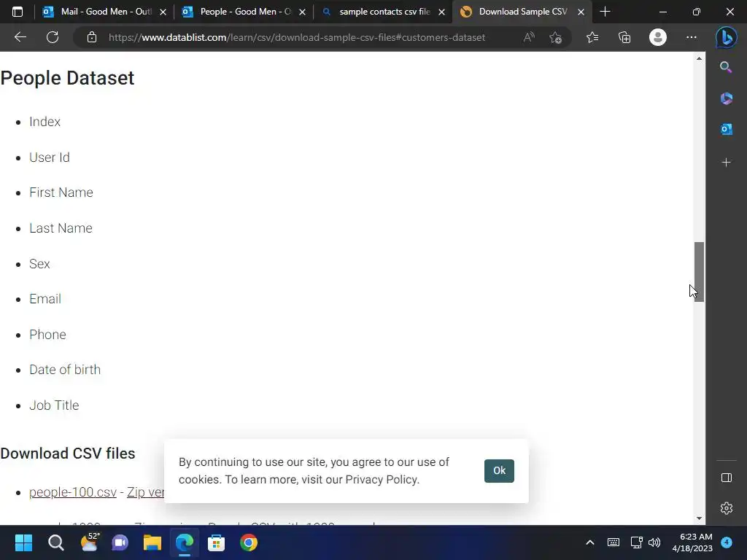Switch to sample contacts csv file tab

[382, 12]
